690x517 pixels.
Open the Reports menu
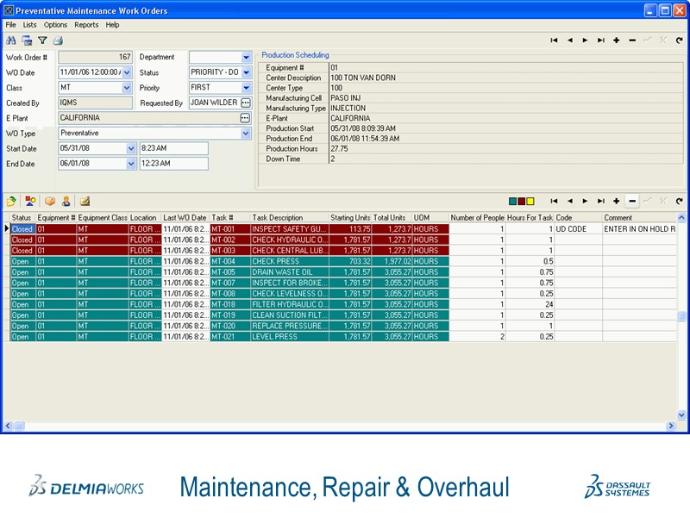86,24
